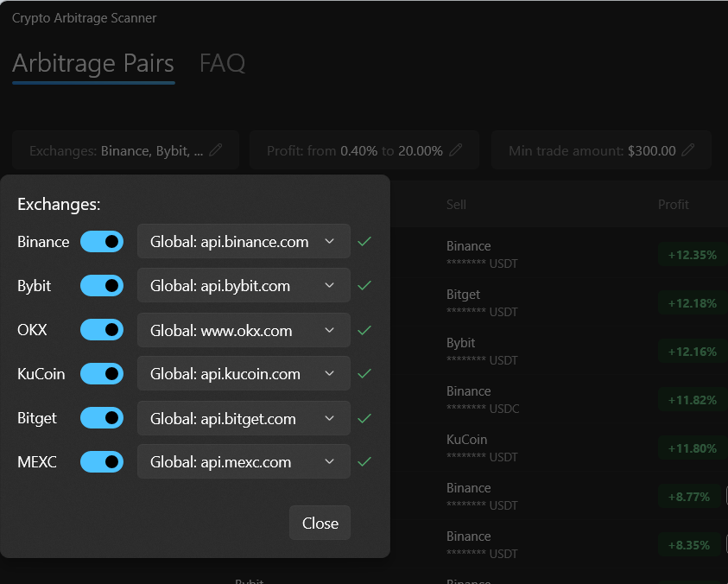The height and width of the screenshot is (584, 728).
Task: Open the api.bitget.com endpoint dropdown
Action: pyautogui.click(x=244, y=418)
